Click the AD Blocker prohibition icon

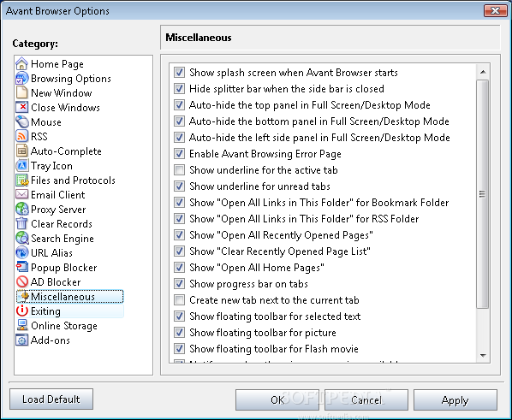coord(22,281)
